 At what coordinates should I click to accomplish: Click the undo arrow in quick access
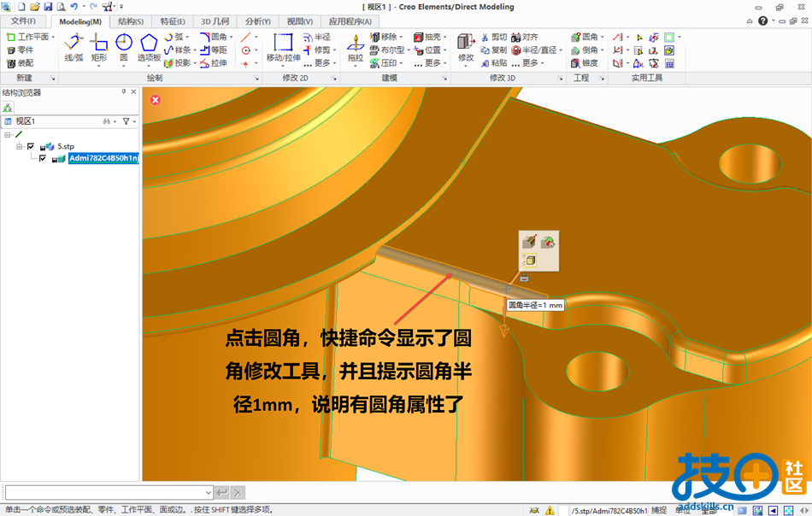tap(74, 7)
